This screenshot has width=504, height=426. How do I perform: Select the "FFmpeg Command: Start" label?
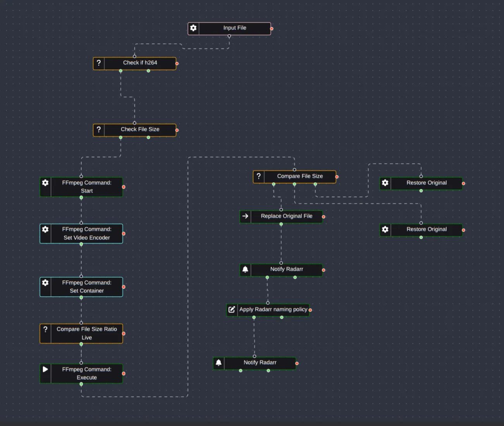[87, 187]
